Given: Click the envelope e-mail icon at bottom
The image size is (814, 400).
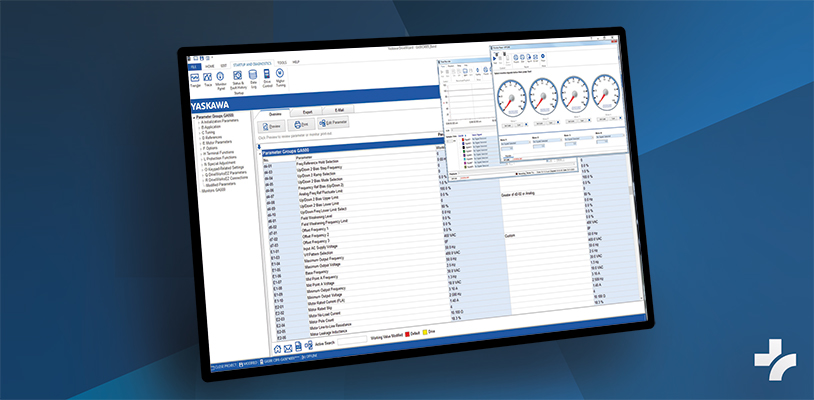Looking at the screenshot, I should pos(288,348).
